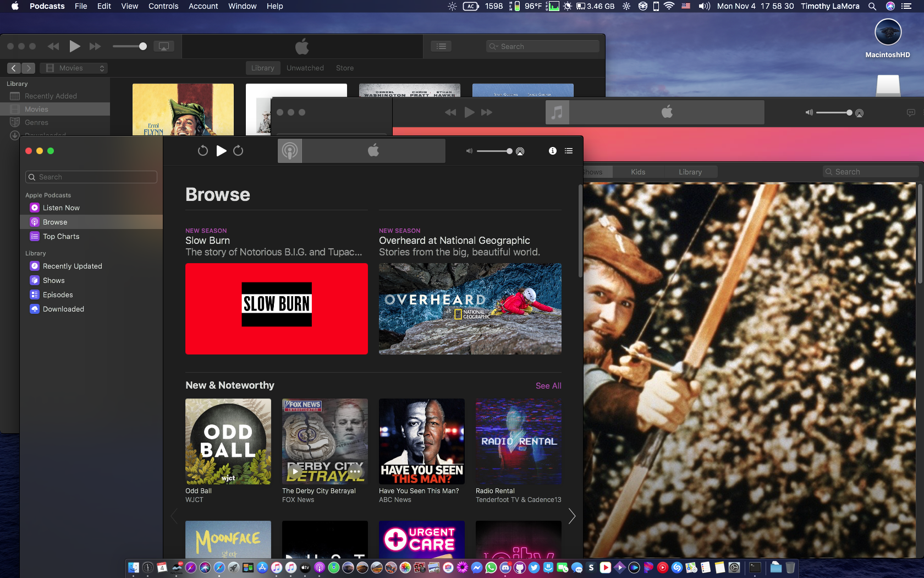Show next New & Noteworthy page arrow
This screenshot has width=924, height=578.
click(x=572, y=516)
